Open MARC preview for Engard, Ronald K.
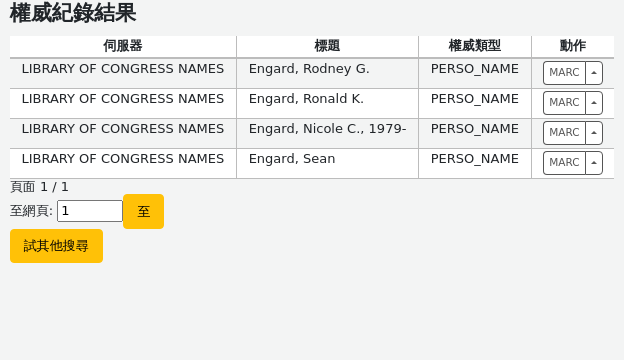 (x=564, y=103)
